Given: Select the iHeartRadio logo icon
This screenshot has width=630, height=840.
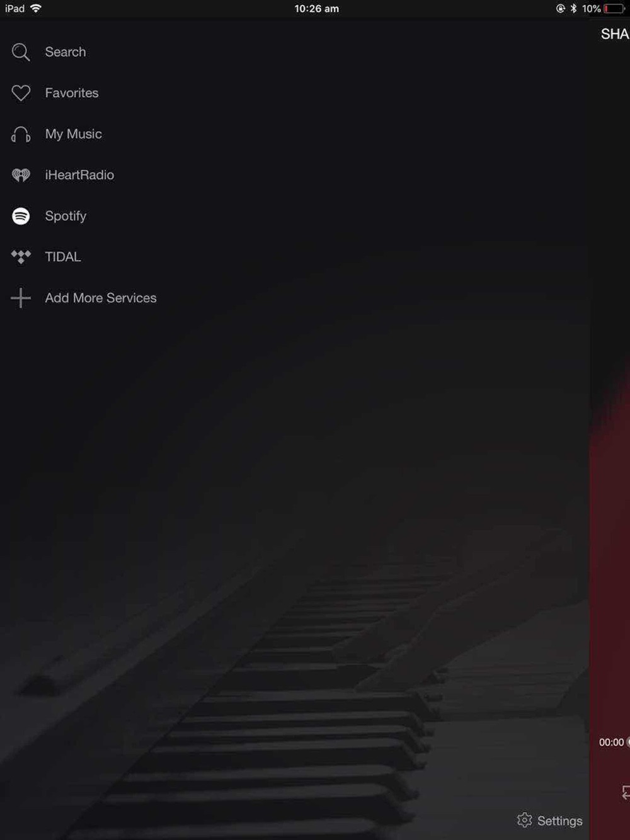Looking at the screenshot, I should coord(21,175).
